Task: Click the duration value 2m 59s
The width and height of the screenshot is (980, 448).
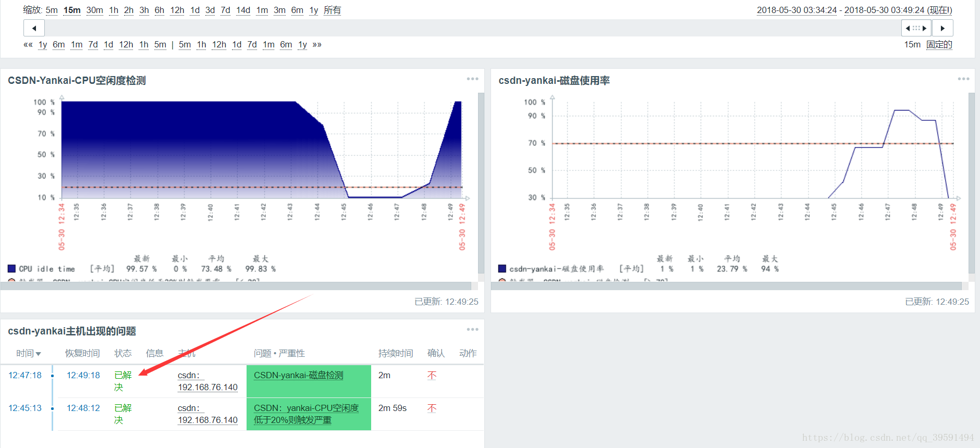Action: click(x=393, y=408)
